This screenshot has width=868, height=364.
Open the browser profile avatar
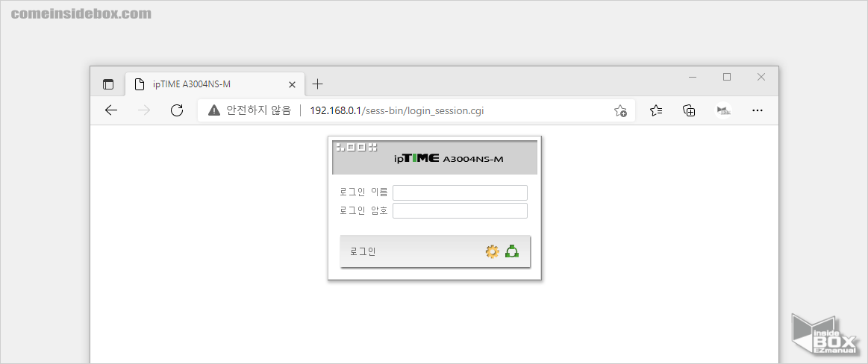(723, 110)
